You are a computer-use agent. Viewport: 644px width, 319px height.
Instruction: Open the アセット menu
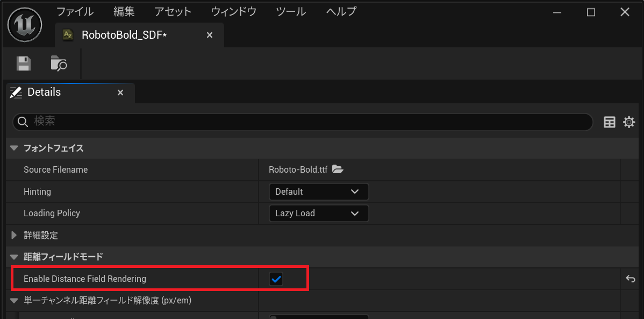173,11
